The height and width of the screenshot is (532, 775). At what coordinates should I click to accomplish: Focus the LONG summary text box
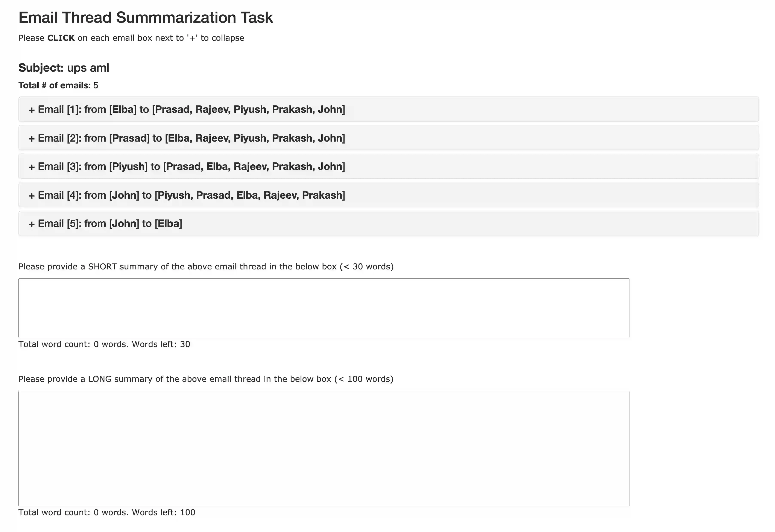pos(324,448)
